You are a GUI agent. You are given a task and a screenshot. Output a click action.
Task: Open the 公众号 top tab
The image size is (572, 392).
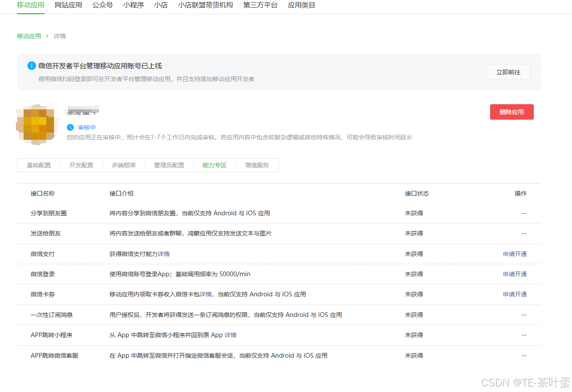pos(103,5)
